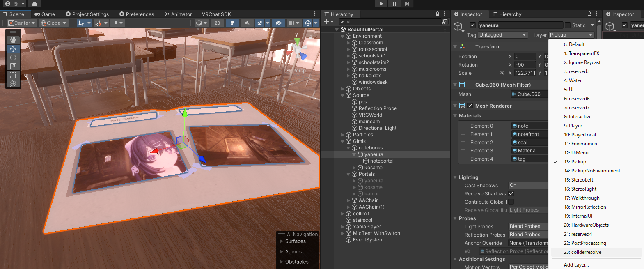The height and width of the screenshot is (269, 644).
Task: Open BeautifulPortal scene options menu
Action: pos(445,30)
